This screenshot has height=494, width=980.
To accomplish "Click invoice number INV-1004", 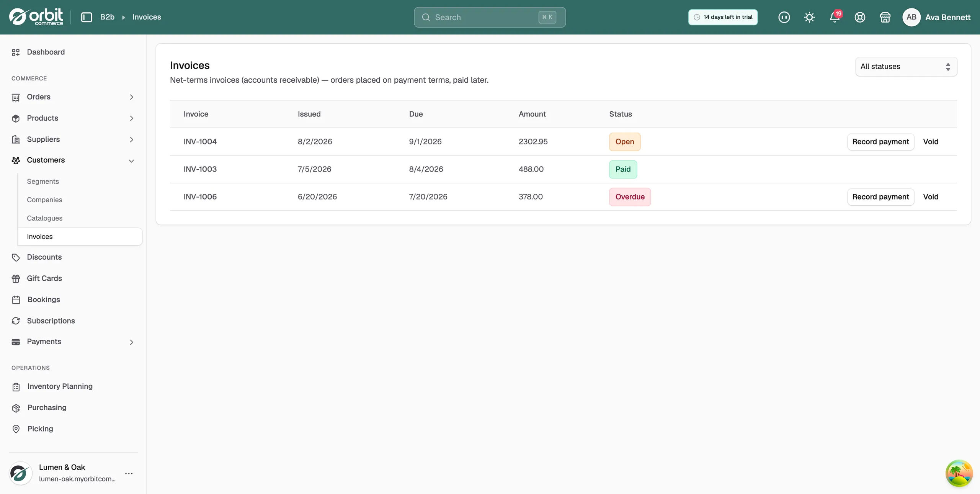I will coord(200,142).
